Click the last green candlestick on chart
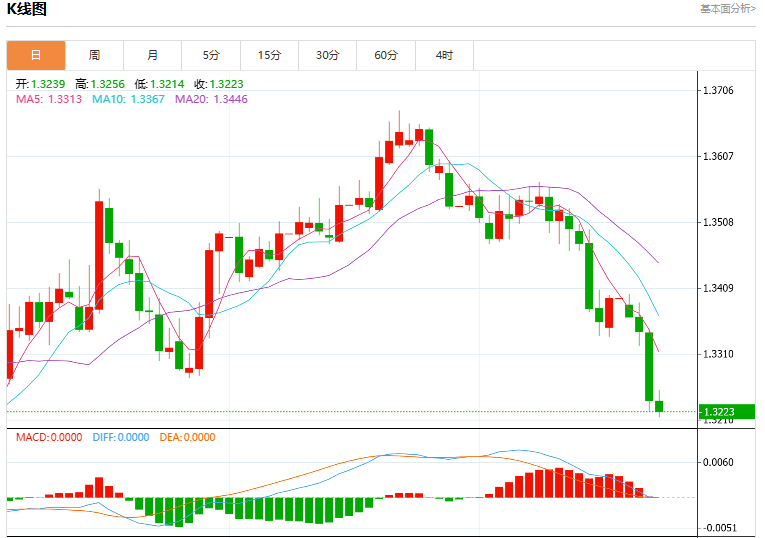Screen dimensions: 765x538 pyautogui.click(x=659, y=406)
